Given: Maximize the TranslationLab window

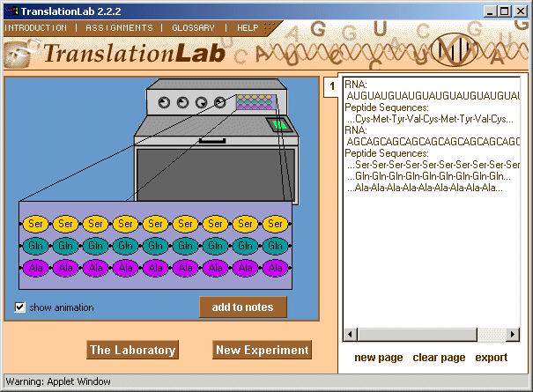Looking at the screenshot, I should pyautogui.click(x=505, y=11).
